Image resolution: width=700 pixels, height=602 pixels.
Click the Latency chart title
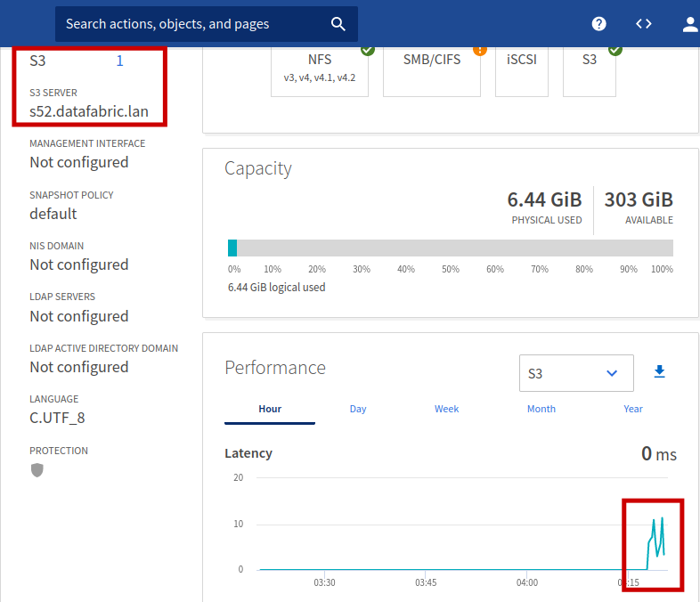click(x=248, y=453)
